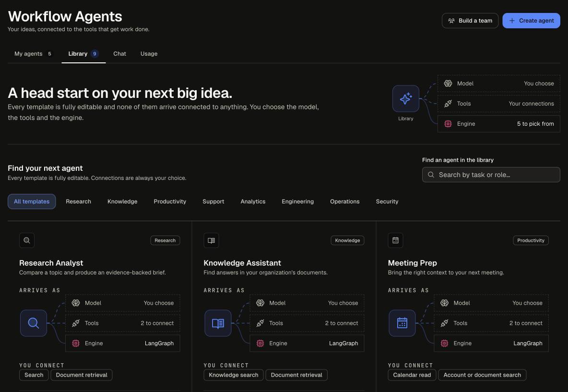Click the Build a team button
The width and height of the screenshot is (568, 392).
[470, 21]
